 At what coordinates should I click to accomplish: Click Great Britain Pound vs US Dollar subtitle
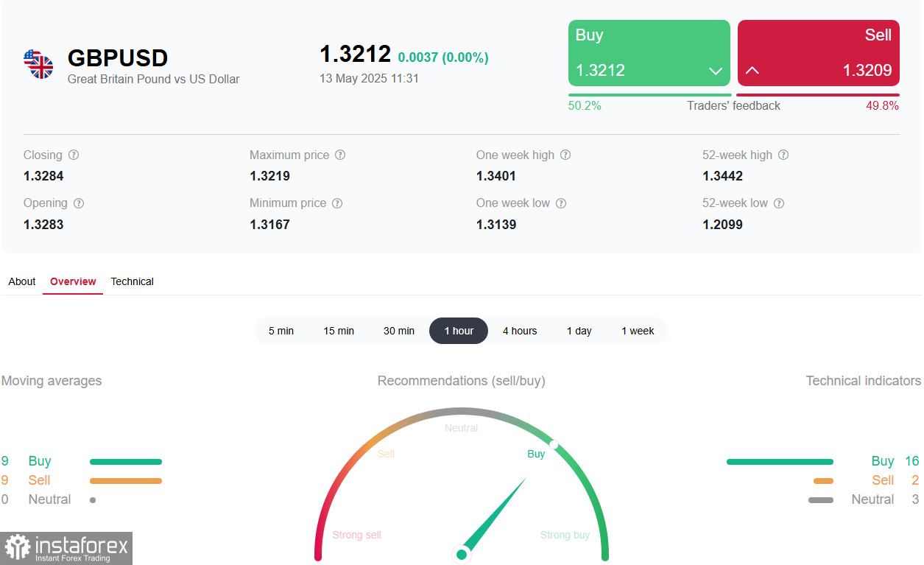click(x=154, y=79)
